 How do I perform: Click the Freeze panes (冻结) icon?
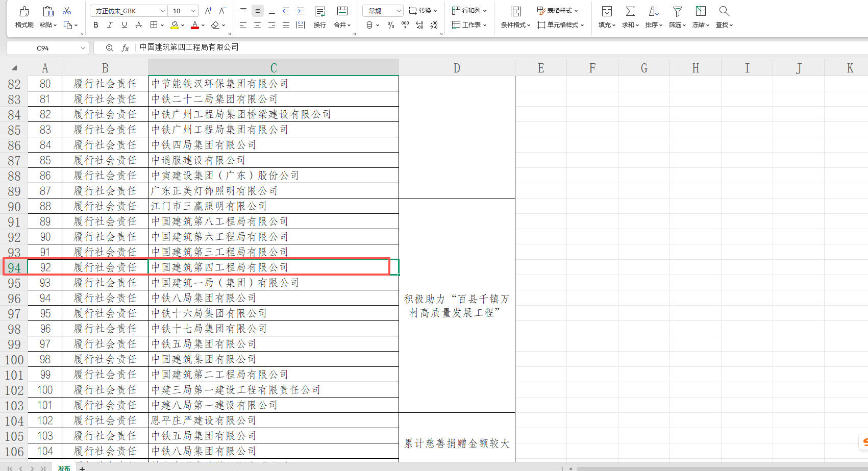coord(701,12)
